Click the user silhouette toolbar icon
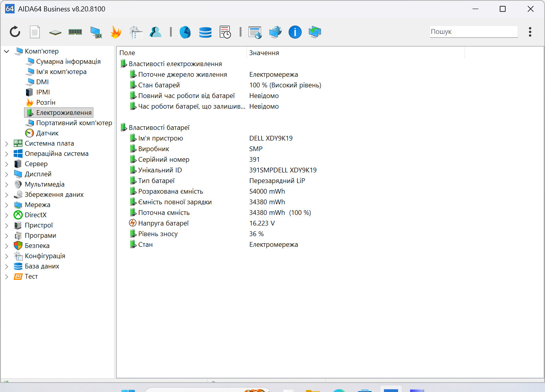Image resolution: width=545 pixels, height=392 pixels. coord(156,32)
